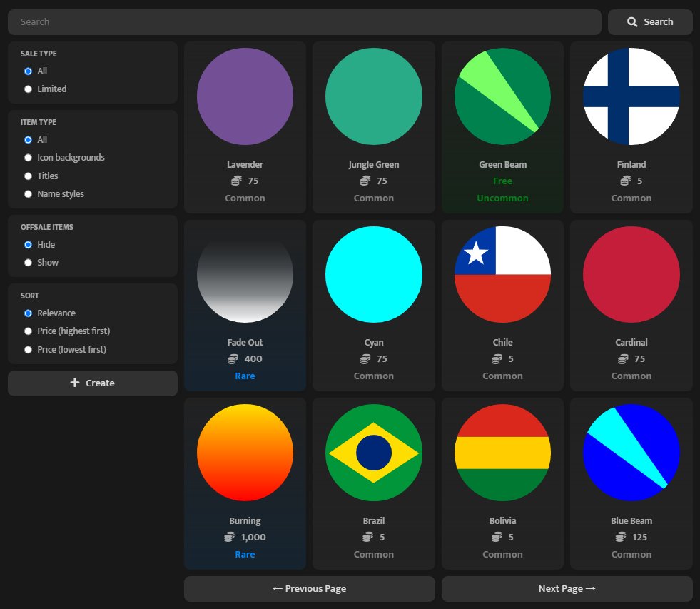
Task: Click the magnifying glass icon in Search button
Action: (x=632, y=22)
